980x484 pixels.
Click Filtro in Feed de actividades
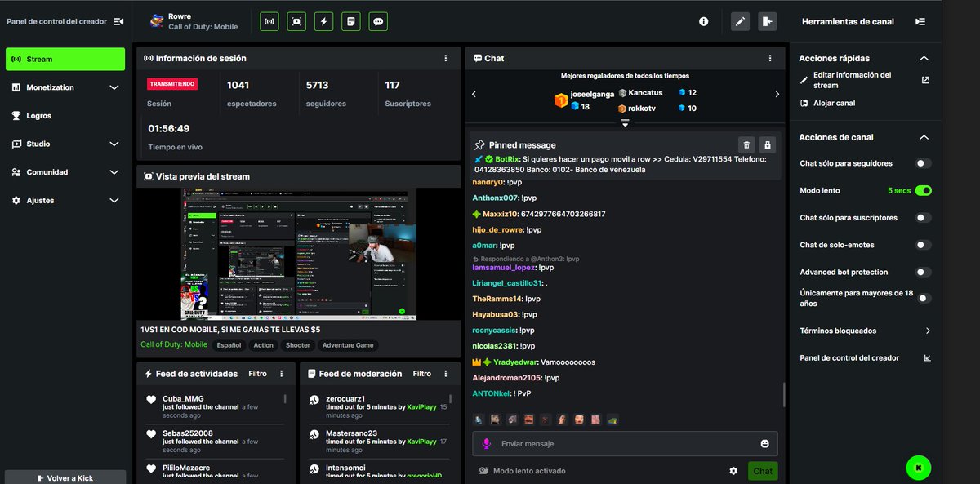click(258, 374)
